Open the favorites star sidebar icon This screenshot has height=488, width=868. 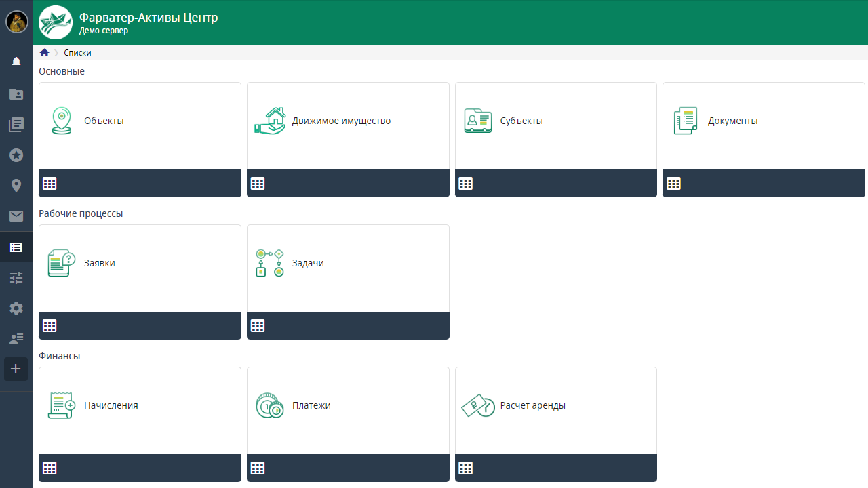16,155
